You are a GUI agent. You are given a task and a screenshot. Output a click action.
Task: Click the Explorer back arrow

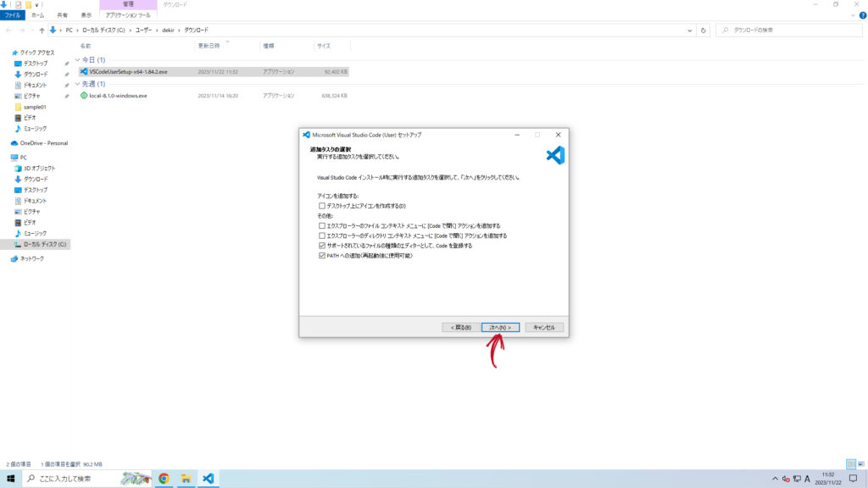[8, 30]
